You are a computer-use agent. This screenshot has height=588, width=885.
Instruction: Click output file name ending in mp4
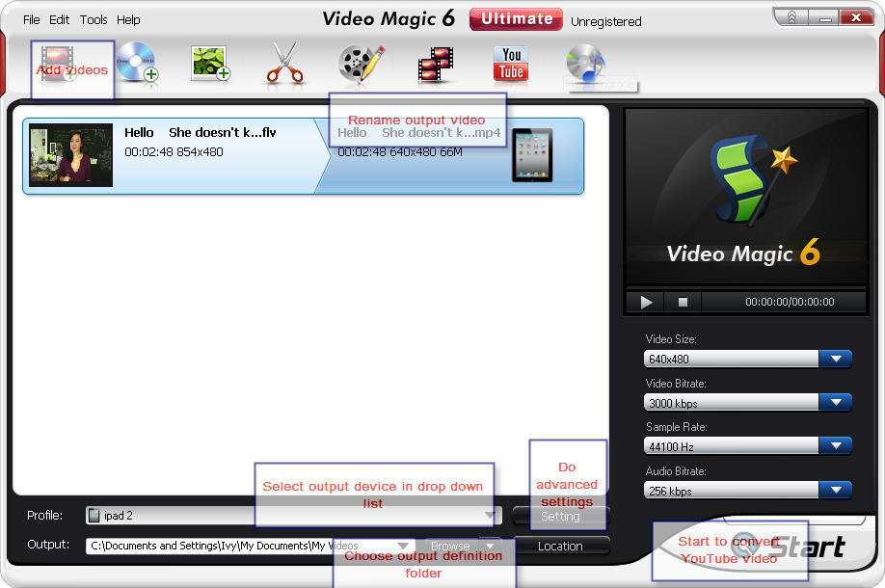pos(418,133)
